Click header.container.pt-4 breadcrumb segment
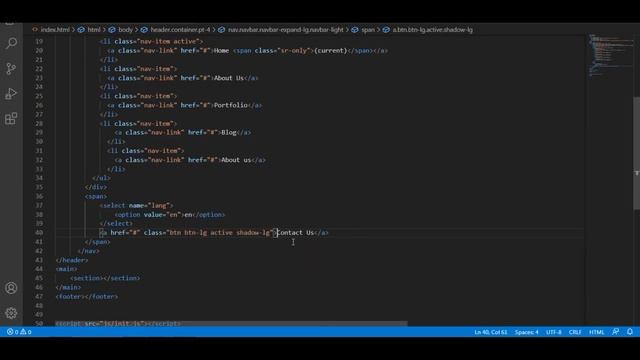Viewport: 640px width, 360px height. pyautogui.click(x=180, y=30)
